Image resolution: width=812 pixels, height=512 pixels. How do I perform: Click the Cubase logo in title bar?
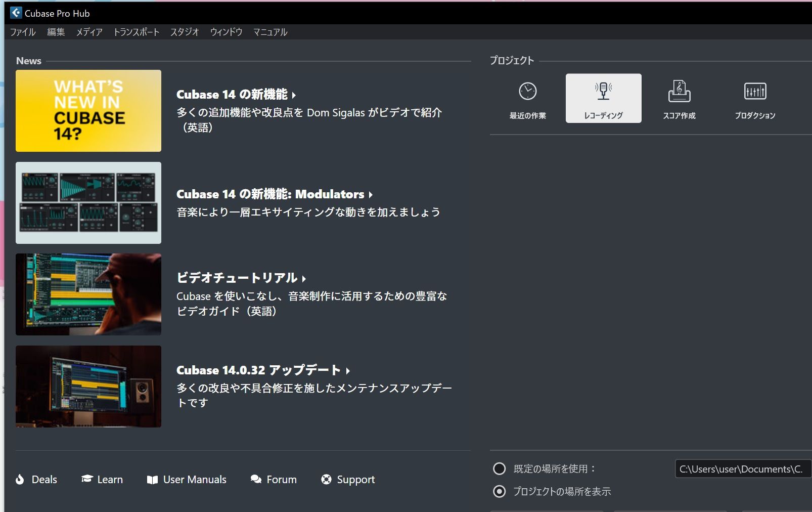(16, 13)
